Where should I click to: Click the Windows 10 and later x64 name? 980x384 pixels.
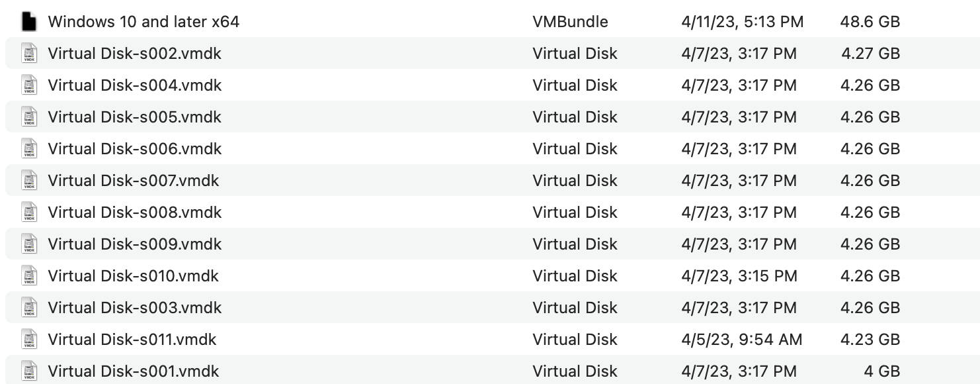(143, 22)
